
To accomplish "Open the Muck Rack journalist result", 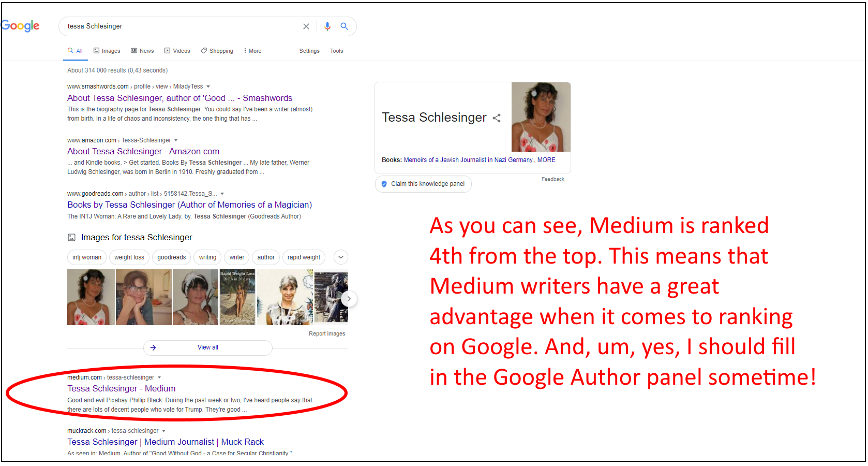I will point(166,442).
